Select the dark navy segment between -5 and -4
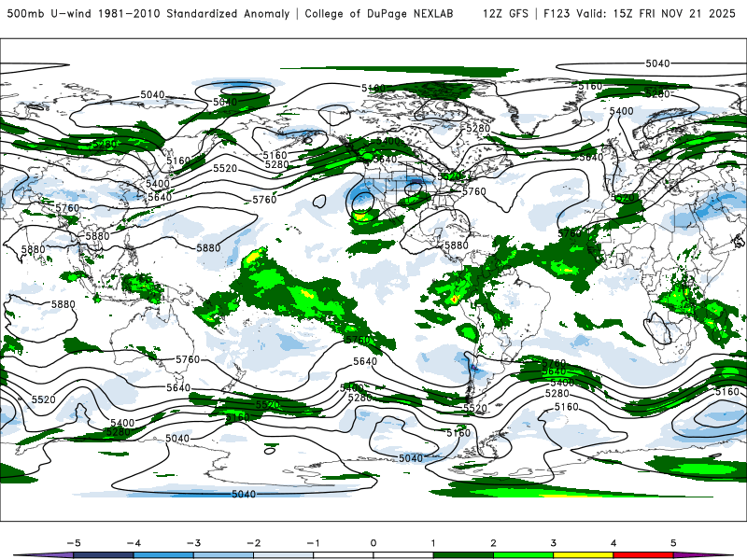This screenshot has height=560, width=747. (x=104, y=555)
